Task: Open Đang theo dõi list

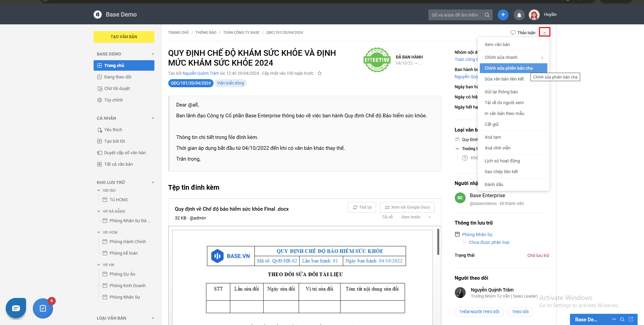Action: tap(124, 77)
